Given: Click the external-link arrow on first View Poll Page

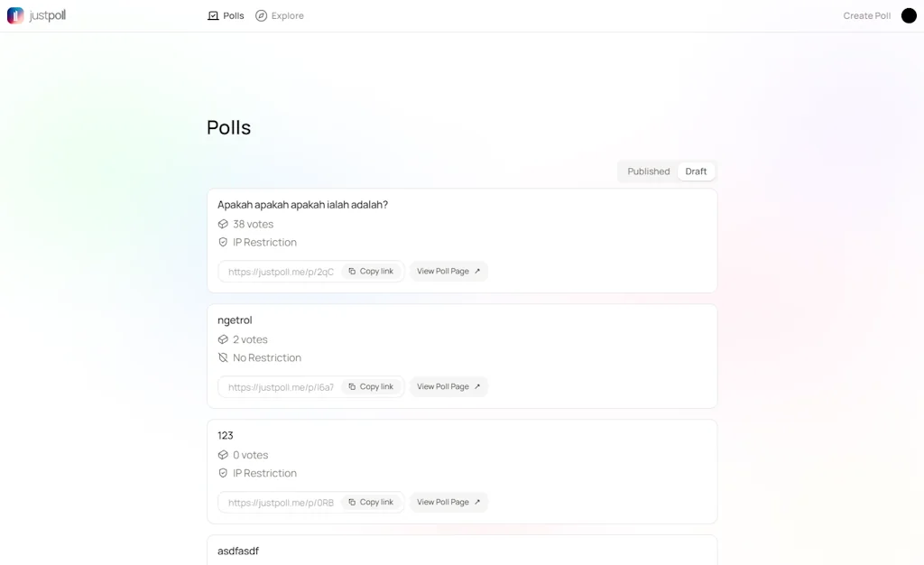Looking at the screenshot, I should point(478,271).
